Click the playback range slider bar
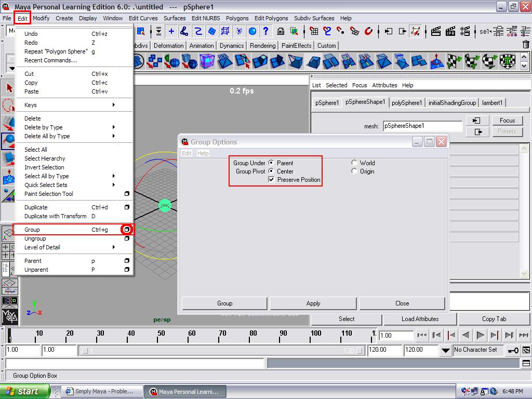This screenshot has width=532, height=399. [x=222, y=350]
